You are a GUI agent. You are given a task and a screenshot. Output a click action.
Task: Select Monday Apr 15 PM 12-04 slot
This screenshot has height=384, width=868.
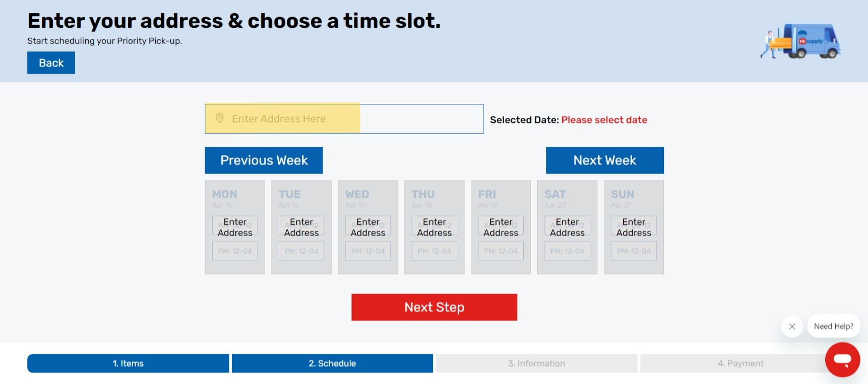[x=235, y=251]
